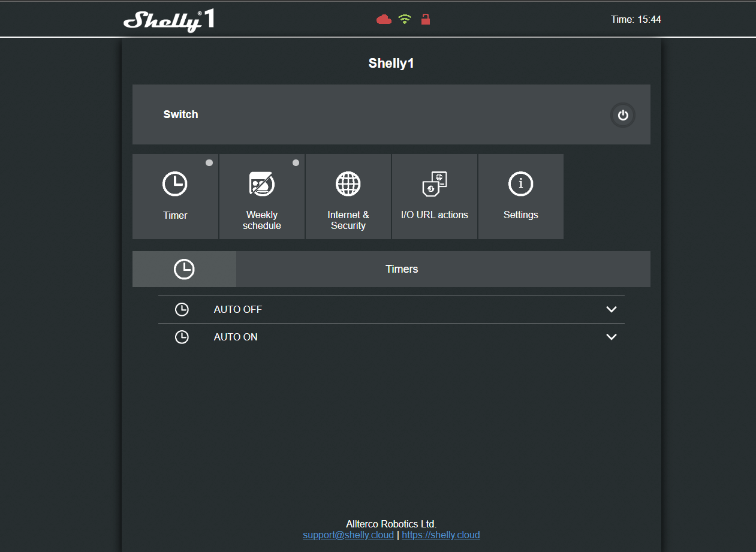The width and height of the screenshot is (756, 552).
Task: Expand the AUTO OFF chevron
Action: coord(612,309)
